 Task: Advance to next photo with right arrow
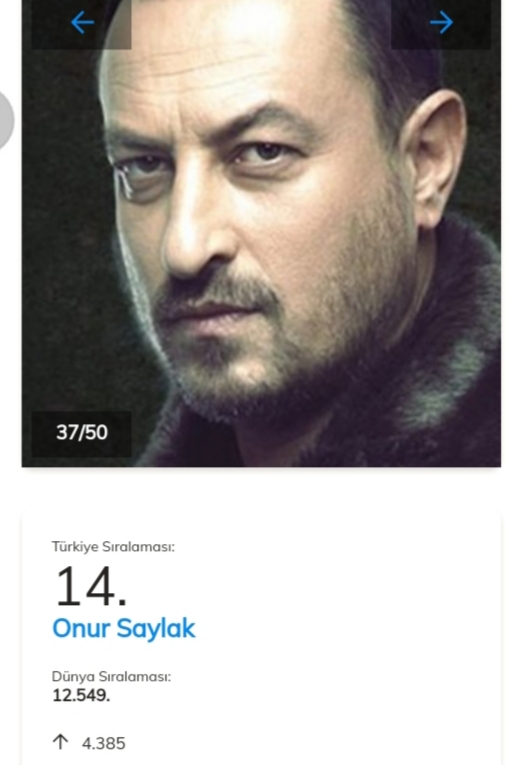[x=441, y=22]
